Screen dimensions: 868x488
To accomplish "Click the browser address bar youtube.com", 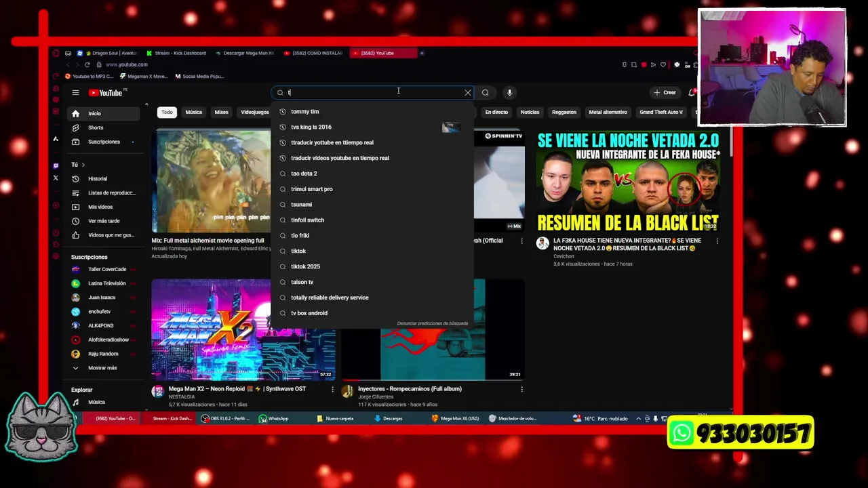I will coord(127,64).
